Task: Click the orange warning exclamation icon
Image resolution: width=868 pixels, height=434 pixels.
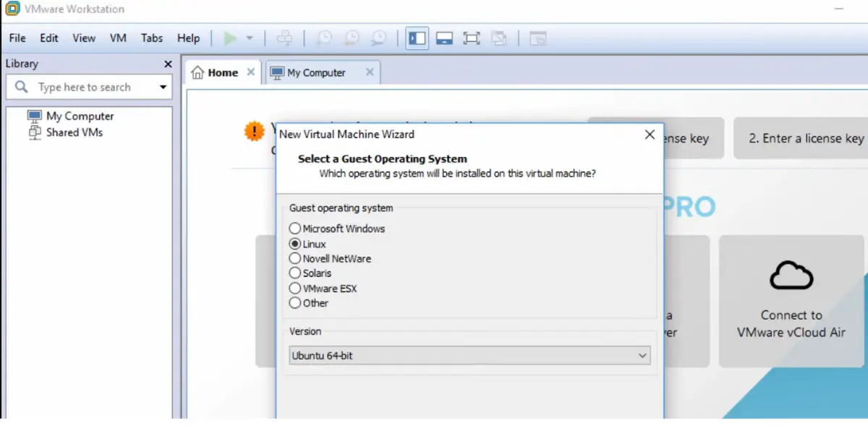Action: click(255, 131)
